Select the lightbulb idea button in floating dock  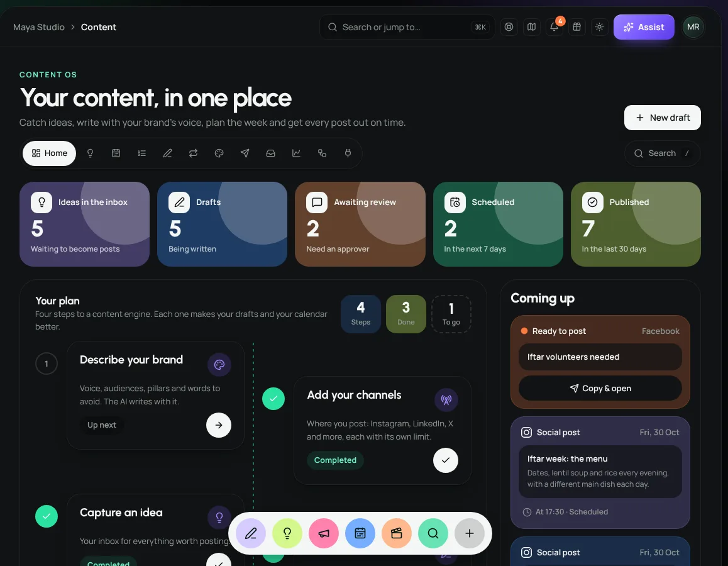click(287, 533)
